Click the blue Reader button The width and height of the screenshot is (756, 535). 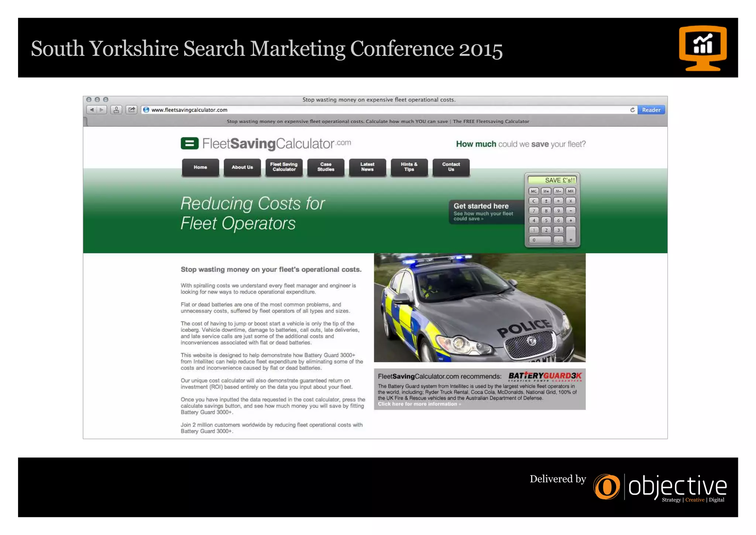(x=651, y=110)
